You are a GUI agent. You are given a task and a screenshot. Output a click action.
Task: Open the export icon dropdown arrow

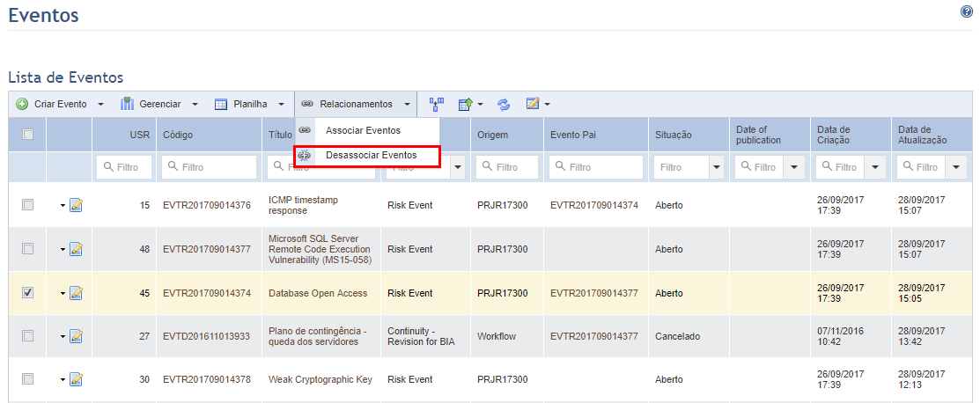pos(481,105)
